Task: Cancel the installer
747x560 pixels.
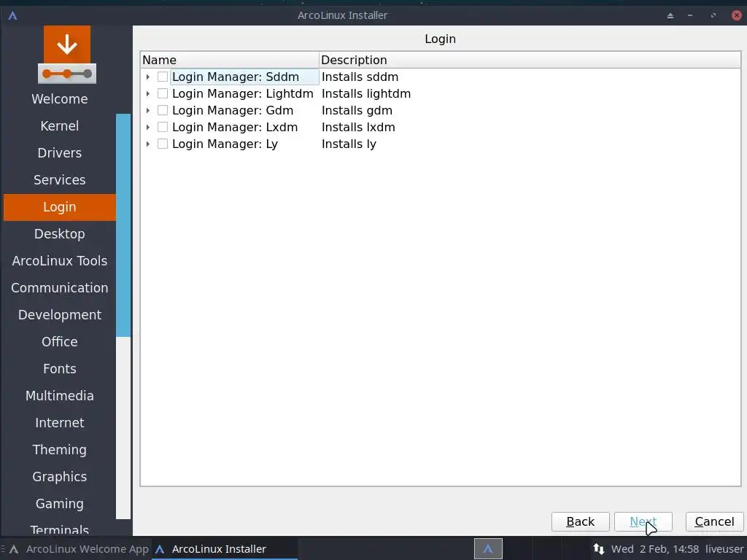Action: point(714,522)
